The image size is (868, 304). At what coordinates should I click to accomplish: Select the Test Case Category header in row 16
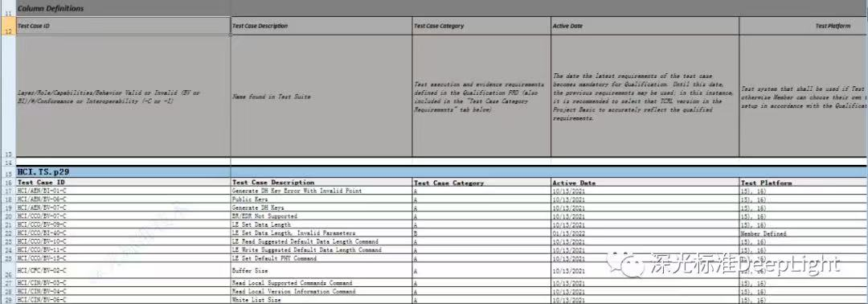point(481,183)
